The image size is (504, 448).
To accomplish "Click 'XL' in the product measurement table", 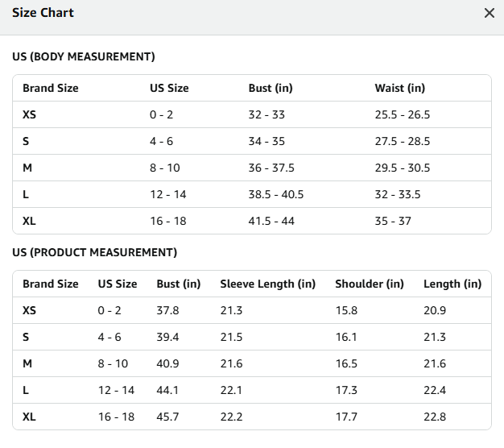I will pyautogui.click(x=29, y=417).
